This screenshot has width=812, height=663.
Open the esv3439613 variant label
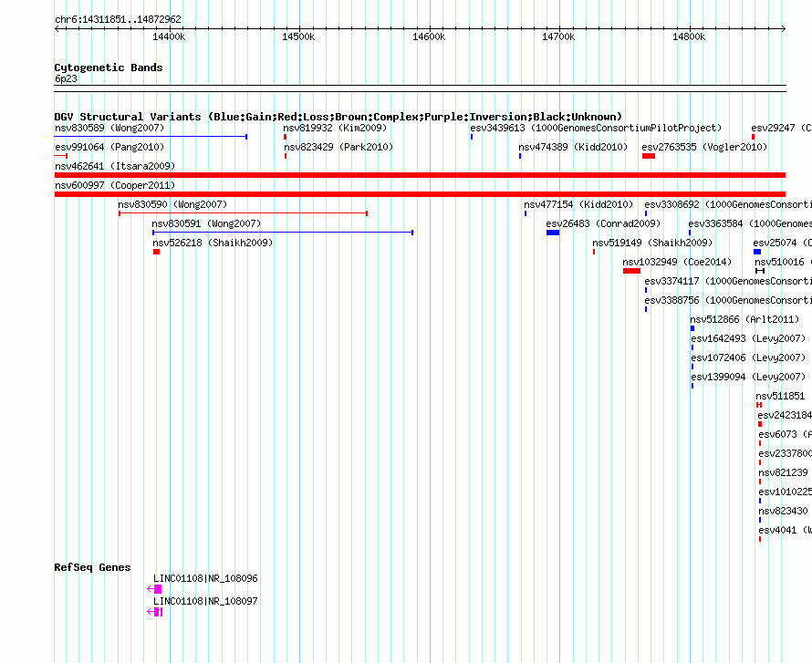pos(596,128)
